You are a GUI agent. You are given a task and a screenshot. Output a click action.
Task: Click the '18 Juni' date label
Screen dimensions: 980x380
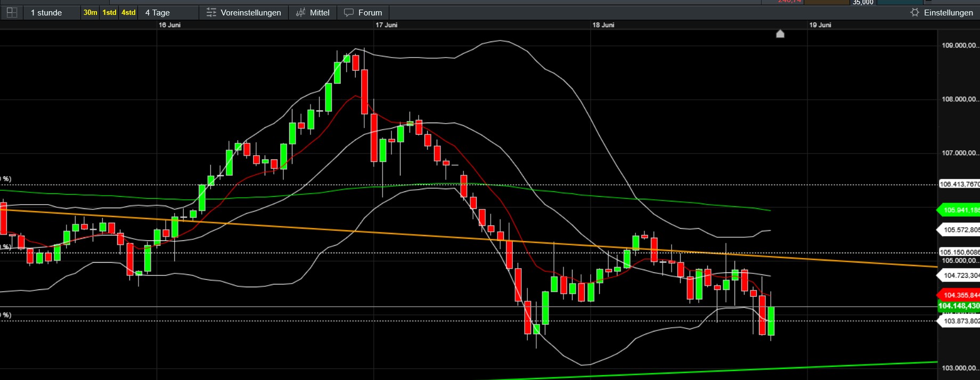pyautogui.click(x=603, y=25)
